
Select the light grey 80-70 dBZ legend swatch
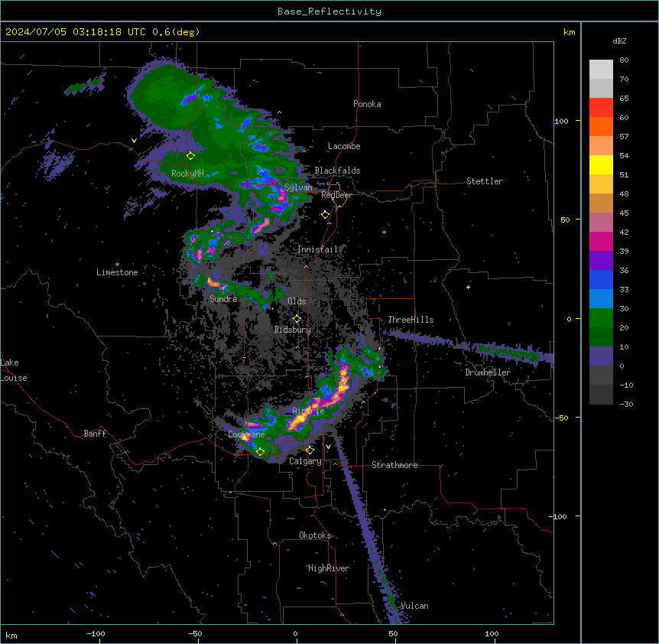(x=601, y=70)
